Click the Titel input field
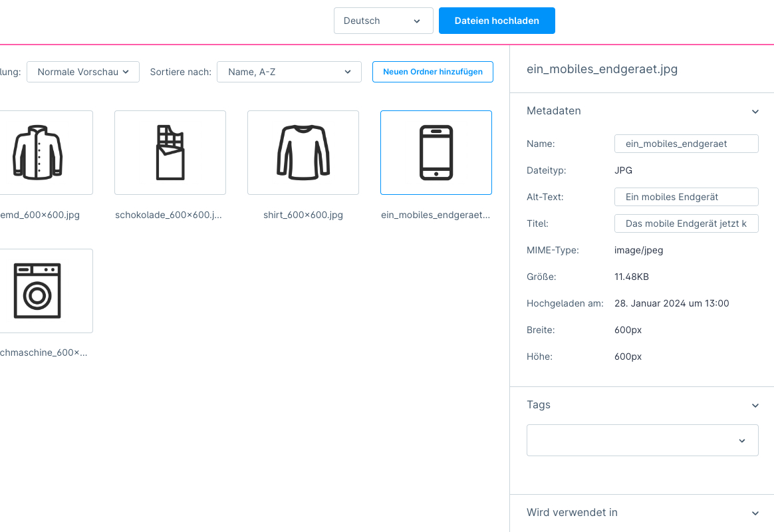 tap(686, 223)
